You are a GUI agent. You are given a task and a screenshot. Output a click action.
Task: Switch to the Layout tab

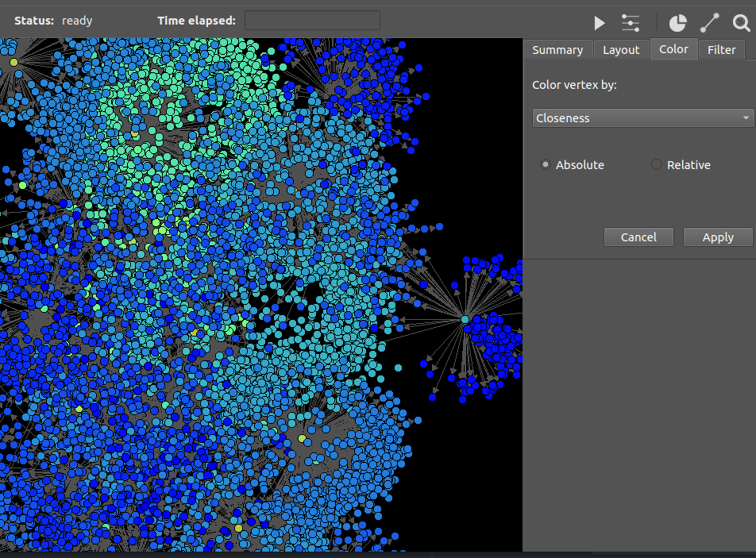pyautogui.click(x=621, y=50)
